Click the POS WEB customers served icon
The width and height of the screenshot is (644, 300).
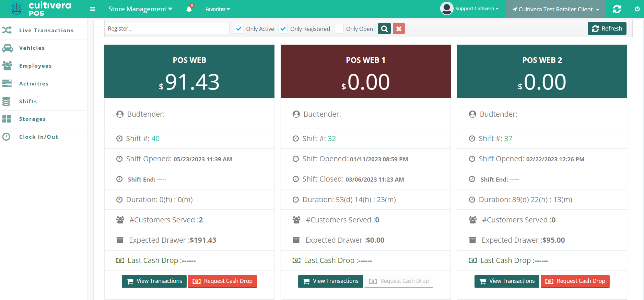120,220
